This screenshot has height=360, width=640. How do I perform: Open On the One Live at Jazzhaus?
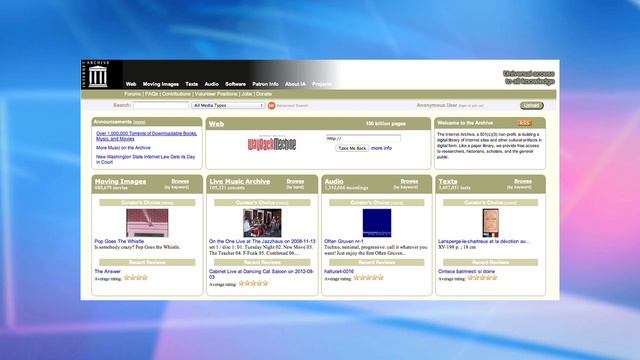click(262, 241)
